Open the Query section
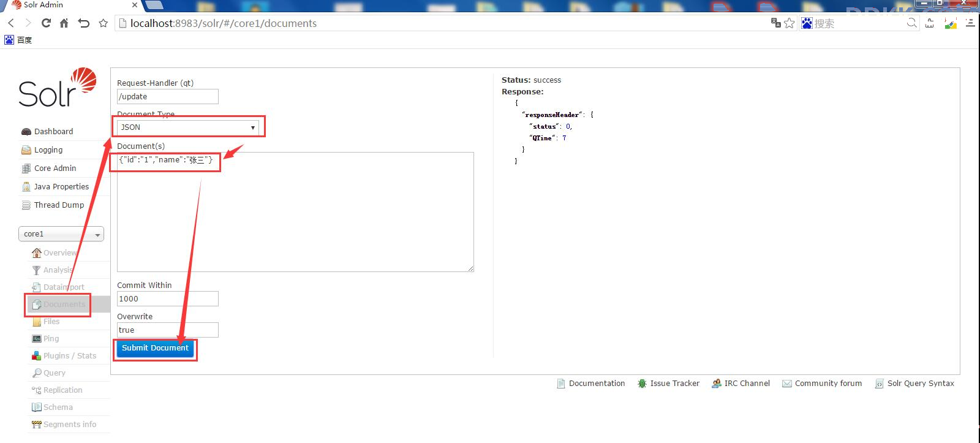 point(54,373)
